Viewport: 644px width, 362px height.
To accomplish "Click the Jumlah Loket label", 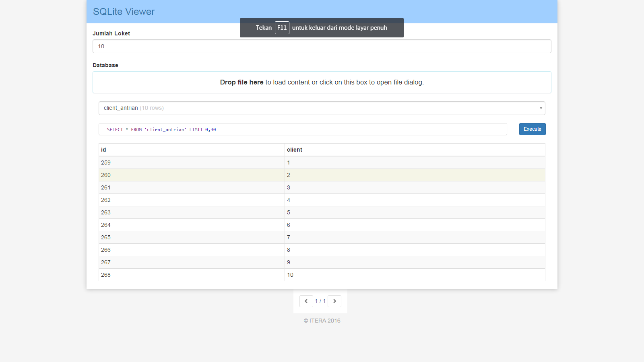I will coord(111,33).
